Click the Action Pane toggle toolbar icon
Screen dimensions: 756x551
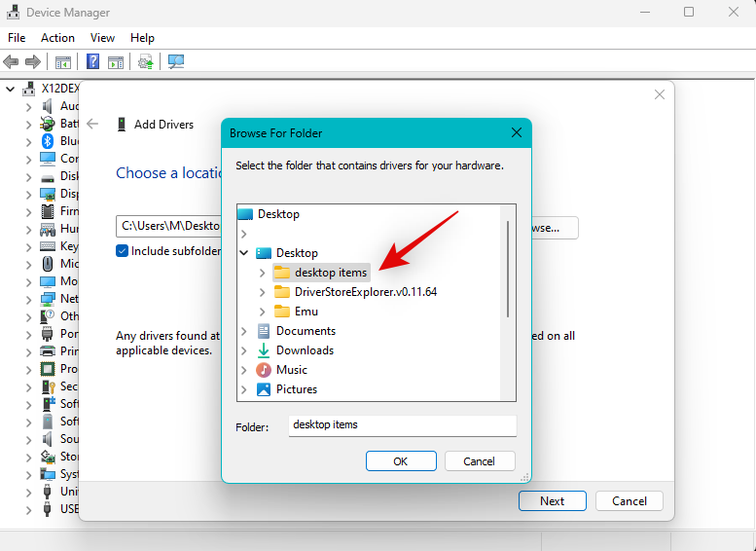(x=116, y=61)
